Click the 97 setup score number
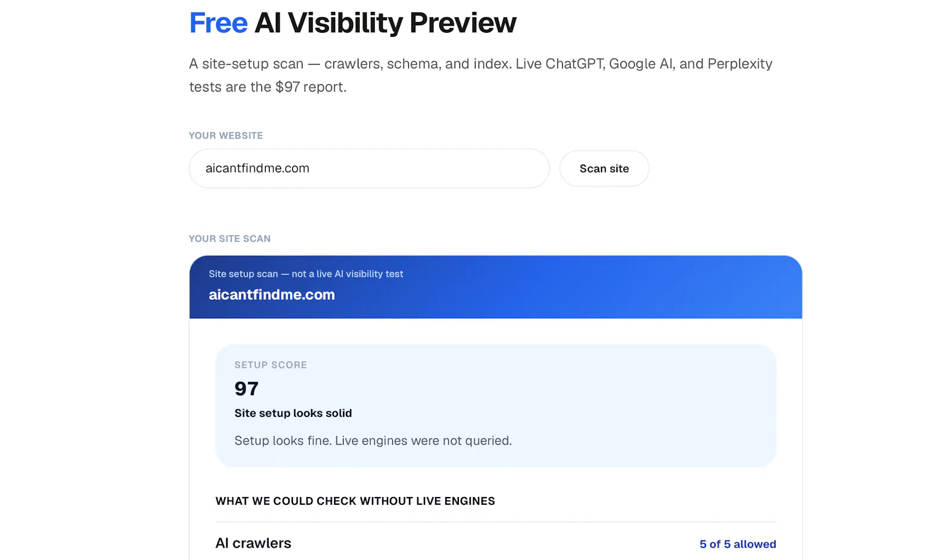 coord(247,388)
